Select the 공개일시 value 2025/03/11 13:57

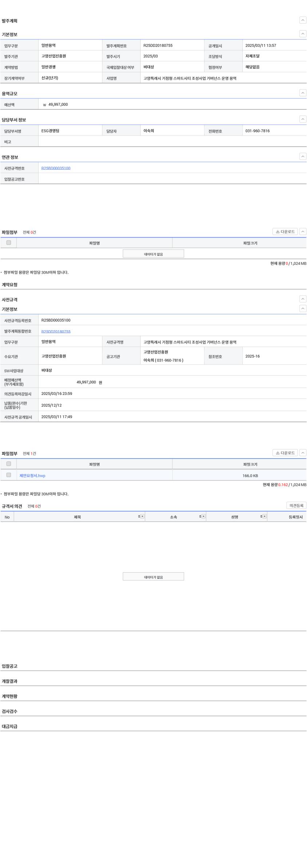260,45
